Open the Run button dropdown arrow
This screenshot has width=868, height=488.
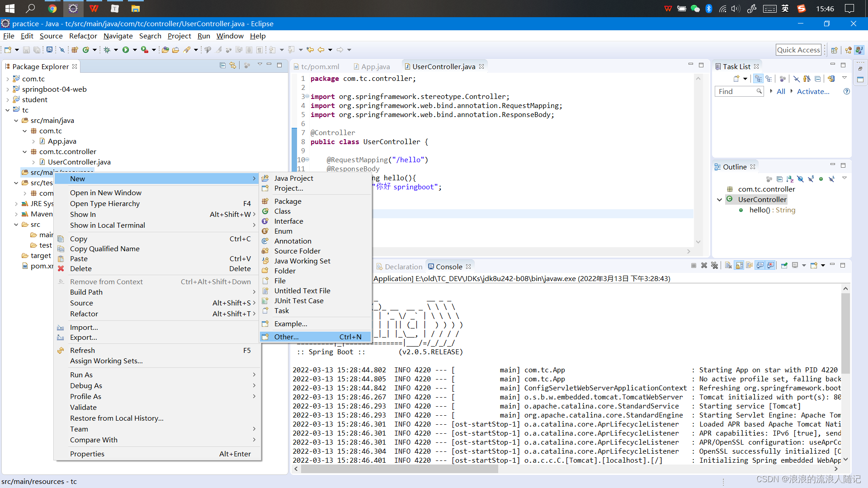tap(135, 50)
